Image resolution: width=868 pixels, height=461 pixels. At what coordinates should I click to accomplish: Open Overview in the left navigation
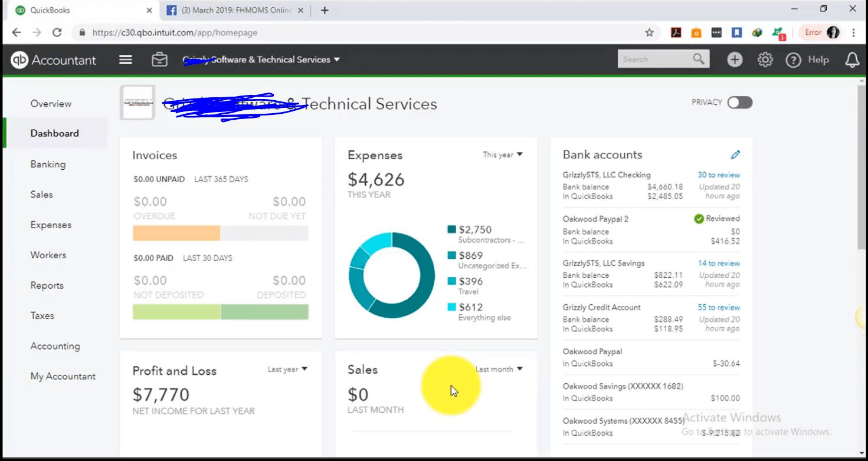click(x=51, y=104)
